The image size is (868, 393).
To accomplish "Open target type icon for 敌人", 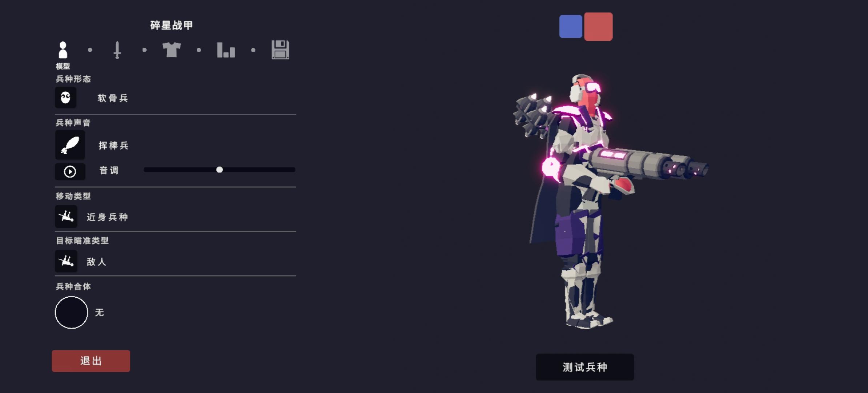I will click(66, 261).
